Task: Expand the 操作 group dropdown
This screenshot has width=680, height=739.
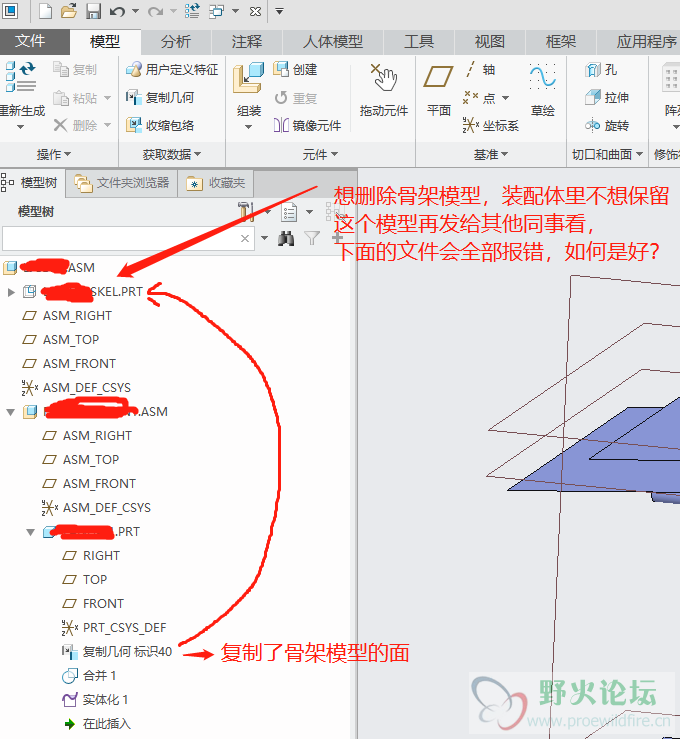Action: (x=54, y=154)
